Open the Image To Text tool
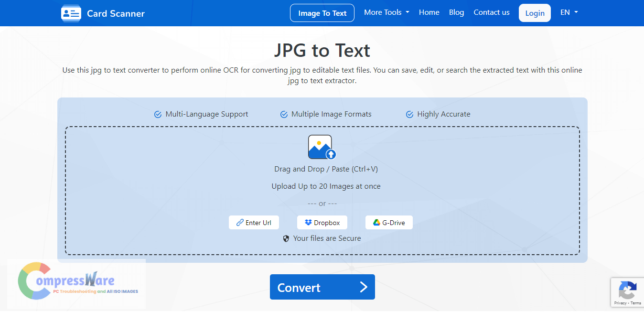 [322, 13]
